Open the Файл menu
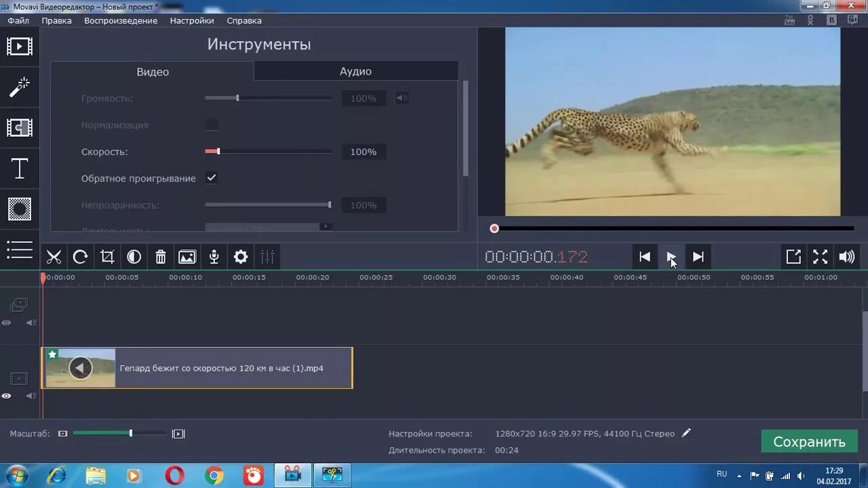Image resolution: width=868 pixels, height=488 pixels. pyautogui.click(x=18, y=20)
